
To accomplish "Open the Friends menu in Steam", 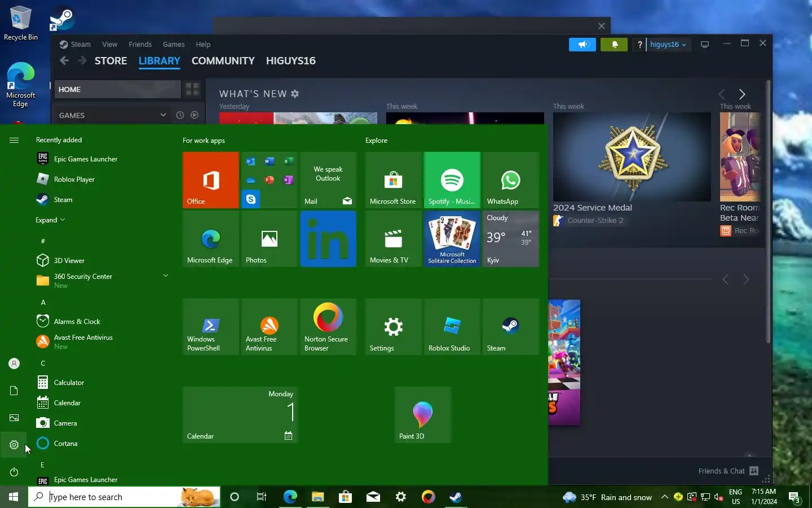I will [x=140, y=45].
